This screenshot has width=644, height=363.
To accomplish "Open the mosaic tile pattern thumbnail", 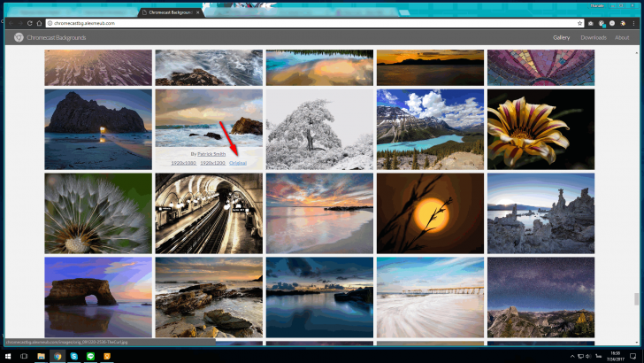I will 540,68.
